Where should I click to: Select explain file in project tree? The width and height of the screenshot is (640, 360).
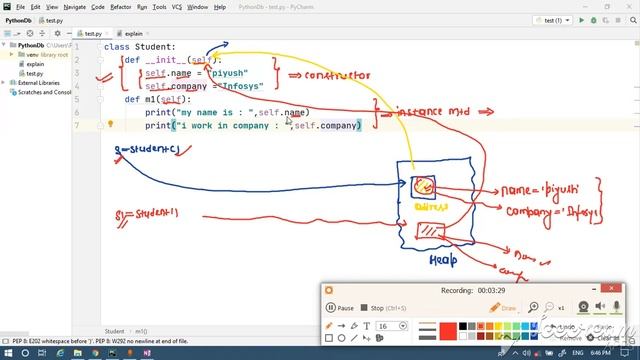pos(35,64)
